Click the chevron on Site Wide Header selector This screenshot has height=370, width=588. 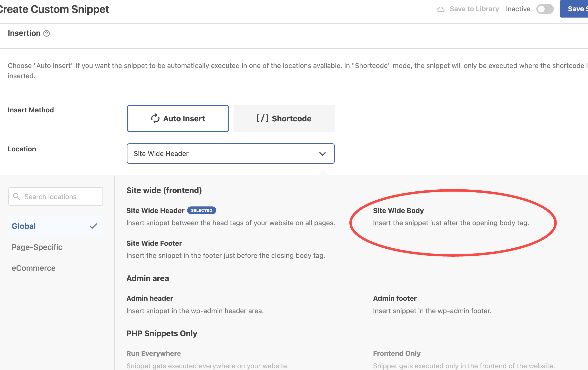(x=323, y=154)
